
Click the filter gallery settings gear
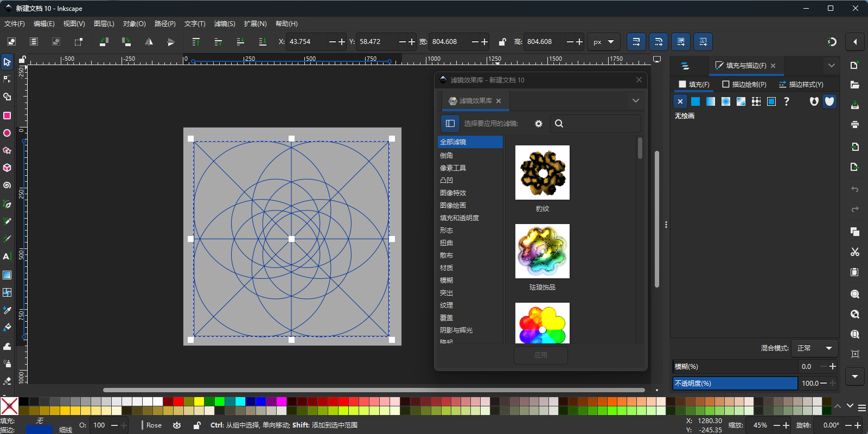538,124
